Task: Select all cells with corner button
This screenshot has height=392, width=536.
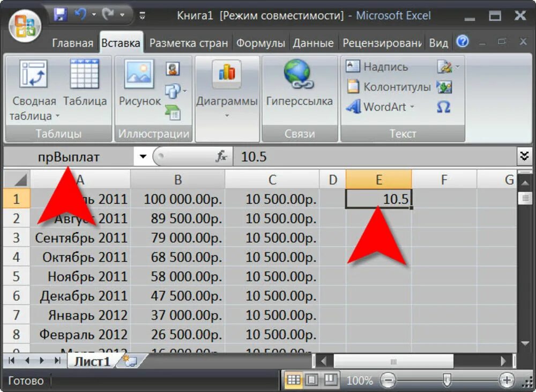Action: [x=17, y=179]
